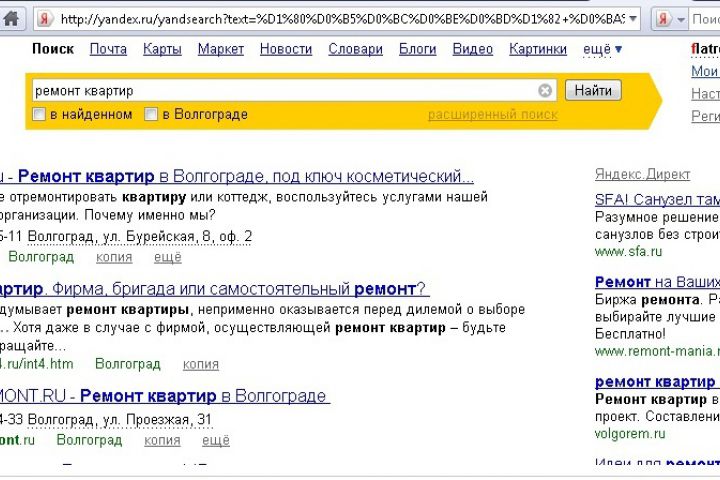Viewport: 720px width, 480px height.
Task: Expand the 'ещё' services dropdown
Action: [602, 49]
